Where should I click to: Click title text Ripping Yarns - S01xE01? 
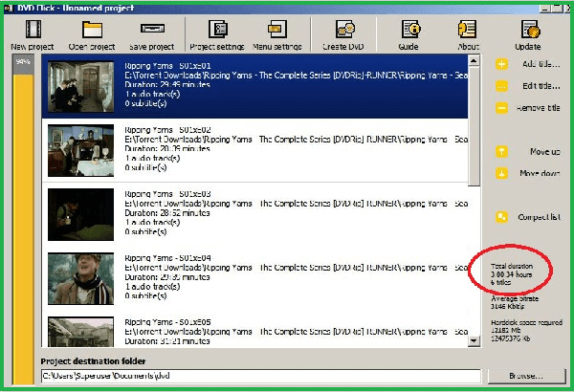[167, 66]
